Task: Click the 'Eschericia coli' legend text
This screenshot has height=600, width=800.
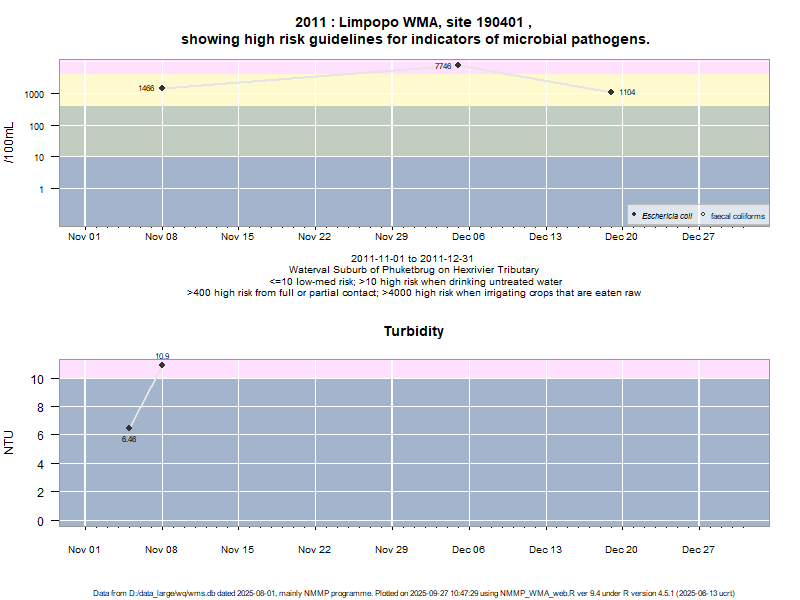Action: coord(667,216)
